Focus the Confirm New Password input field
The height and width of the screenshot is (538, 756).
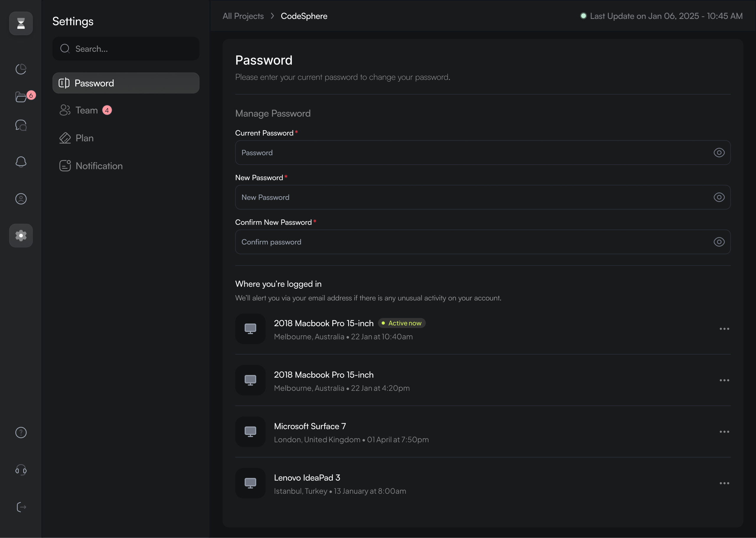483,242
